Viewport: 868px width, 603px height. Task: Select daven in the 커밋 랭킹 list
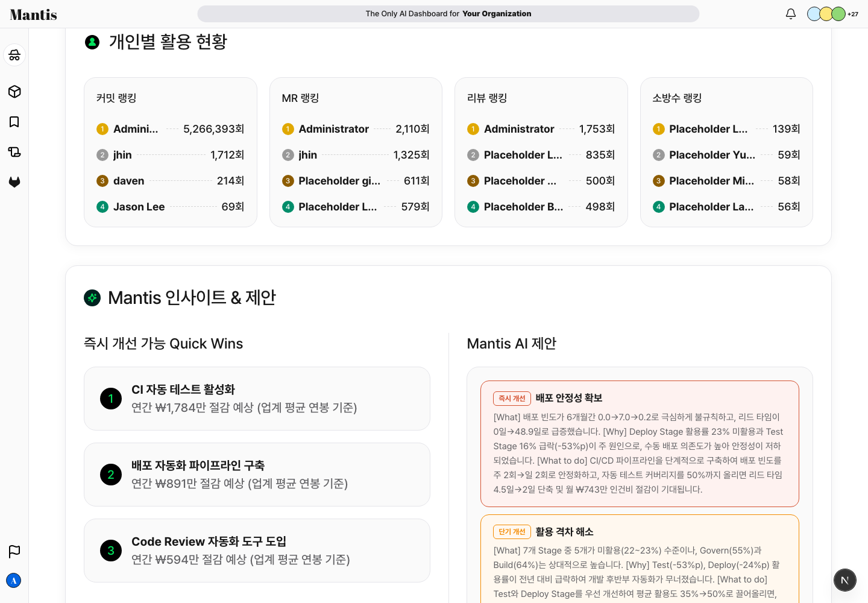[x=171, y=181]
